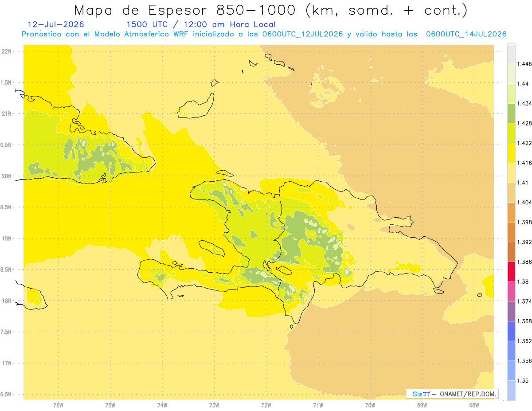Click the "1.38" color scale value
Viewport: 532px width, 411px height.
click(523, 282)
